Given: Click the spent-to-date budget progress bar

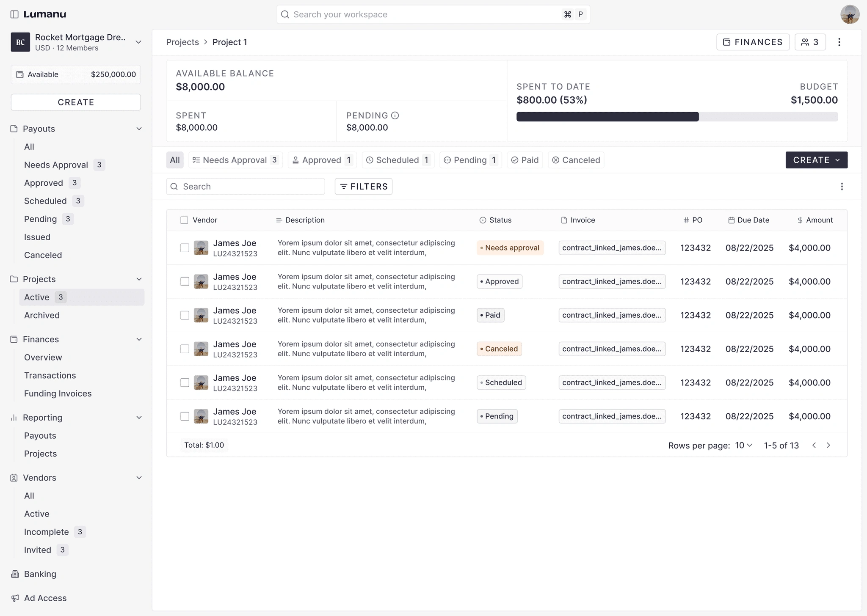Looking at the screenshot, I should pos(677,117).
